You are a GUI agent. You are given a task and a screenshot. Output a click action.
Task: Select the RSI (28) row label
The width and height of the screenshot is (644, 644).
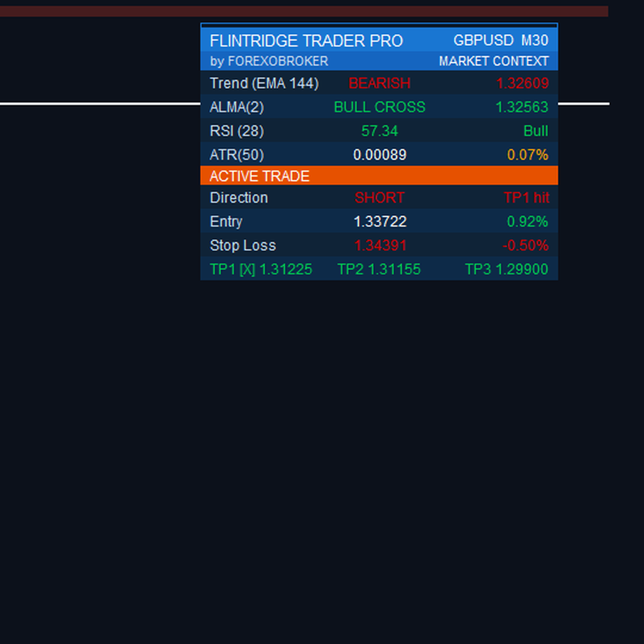pos(237,131)
